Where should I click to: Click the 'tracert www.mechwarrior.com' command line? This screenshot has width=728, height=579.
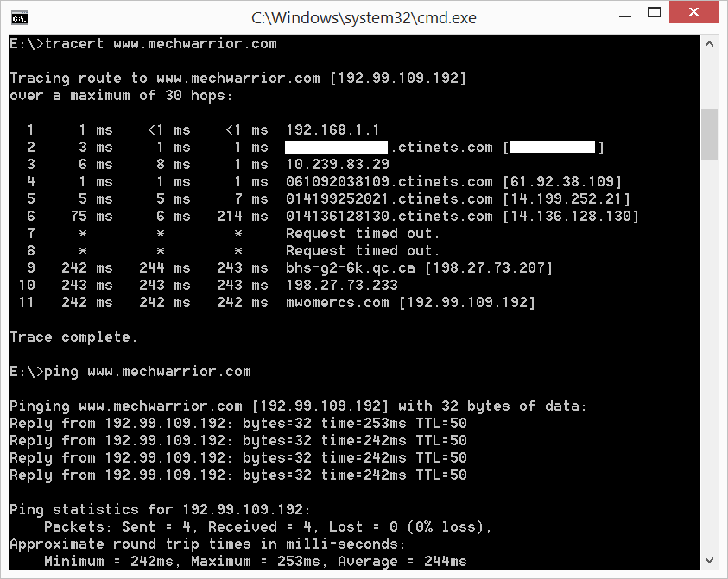point(143,44)
